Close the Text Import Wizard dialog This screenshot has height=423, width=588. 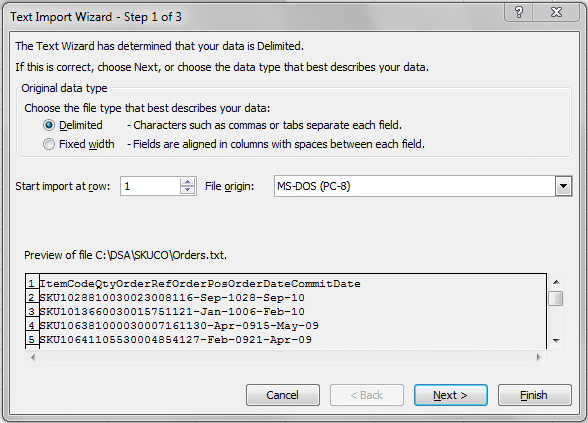556,12
